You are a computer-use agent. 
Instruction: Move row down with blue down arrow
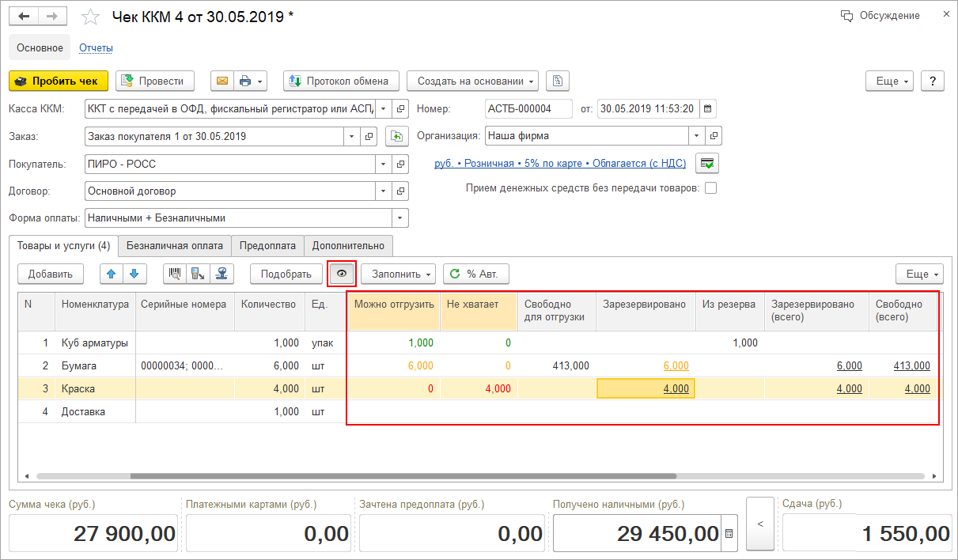(x=134, y=274)
